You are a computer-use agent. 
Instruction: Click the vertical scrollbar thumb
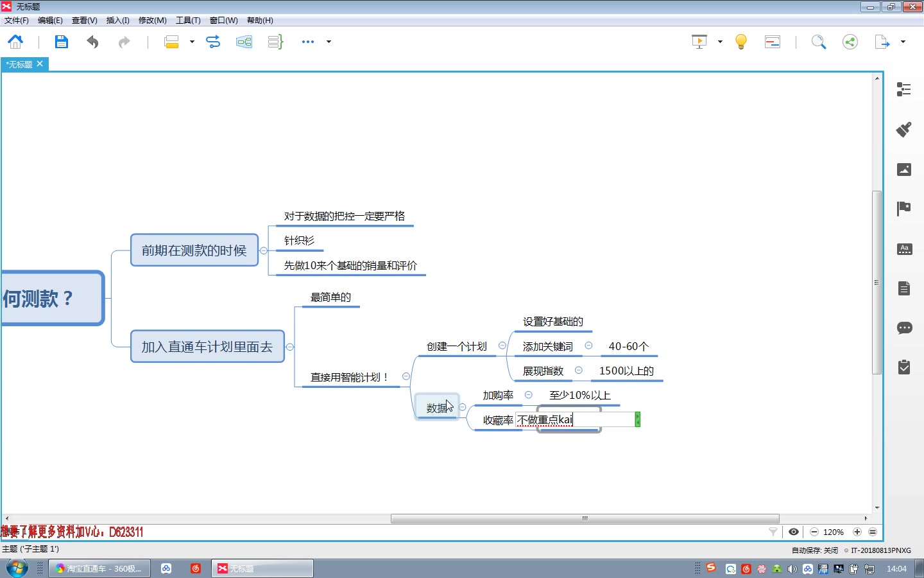(x=877, y=283)
